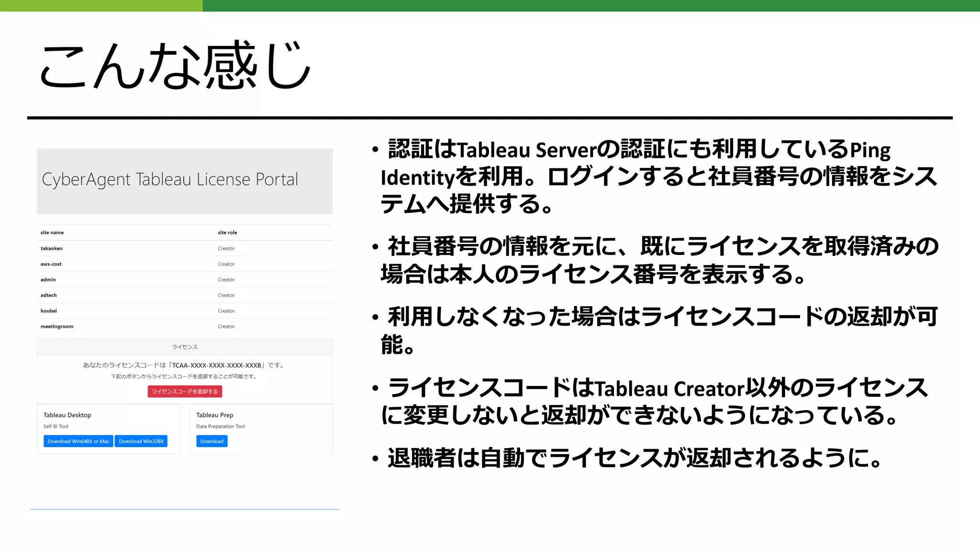The height and width of the screenshot is (551, 980).
Task: Click Creator role in adtech row
Action: [x=226, y=295]
